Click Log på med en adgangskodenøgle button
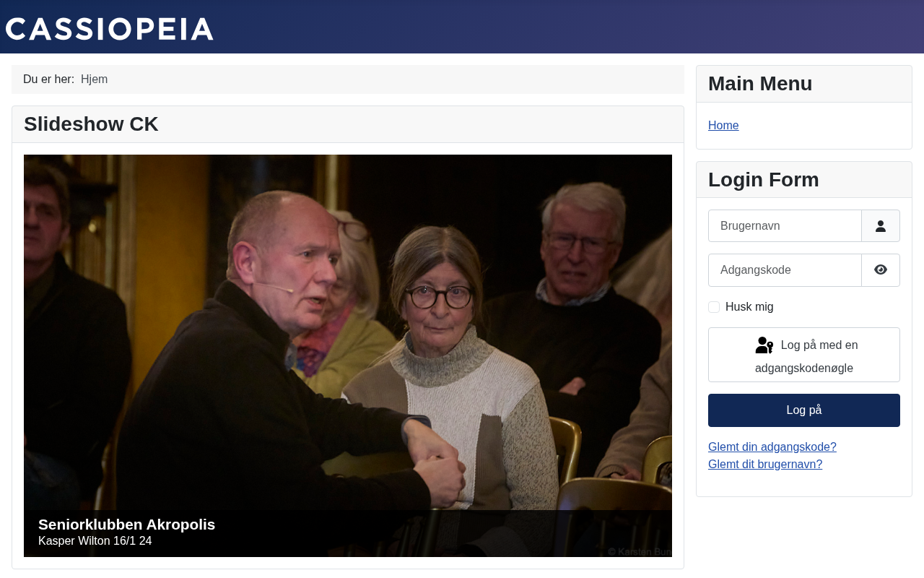924x578 pixels. pos(804,355)
